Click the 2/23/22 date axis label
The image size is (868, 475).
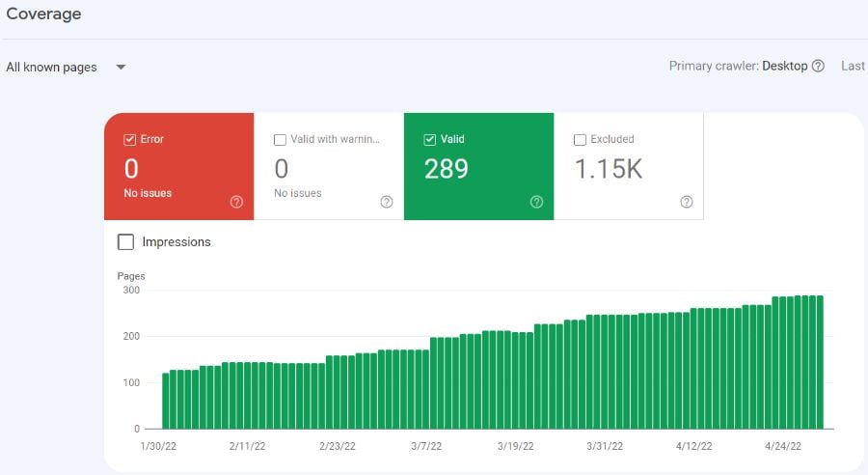point(338,446)
